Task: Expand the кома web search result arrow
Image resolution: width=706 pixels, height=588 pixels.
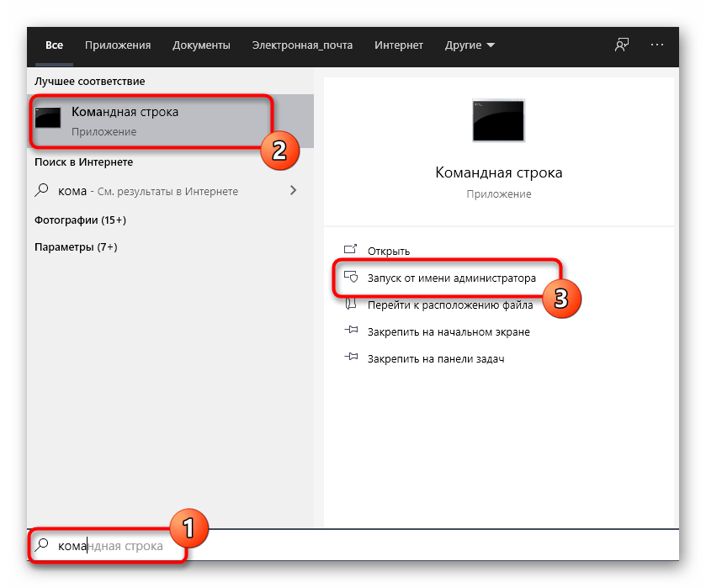Action: (x=293, y=191)
